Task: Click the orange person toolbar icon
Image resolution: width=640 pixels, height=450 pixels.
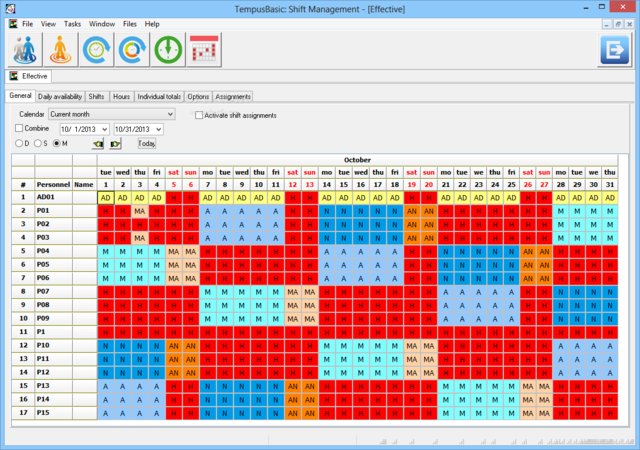Action: [x=60, y=50]
